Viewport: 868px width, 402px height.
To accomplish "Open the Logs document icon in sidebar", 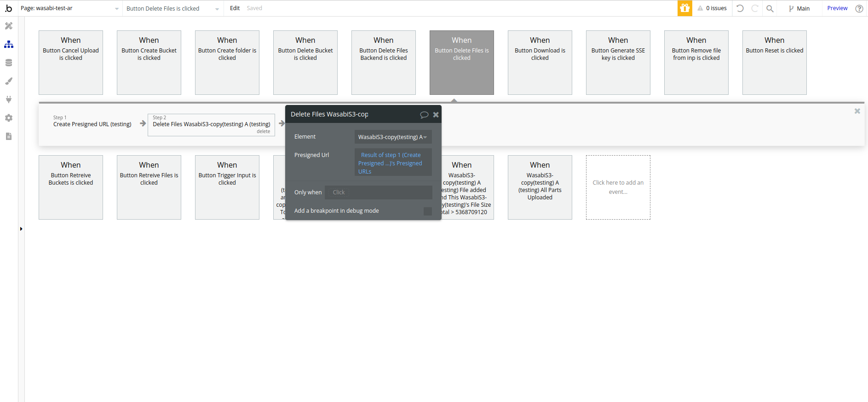I will tap(9, 136).
